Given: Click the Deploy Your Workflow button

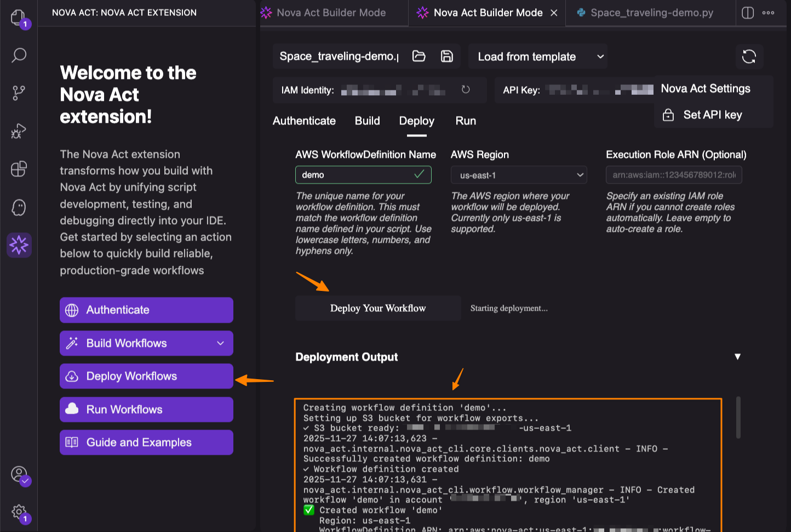Looking at the screenshot, I should (377, 308).
